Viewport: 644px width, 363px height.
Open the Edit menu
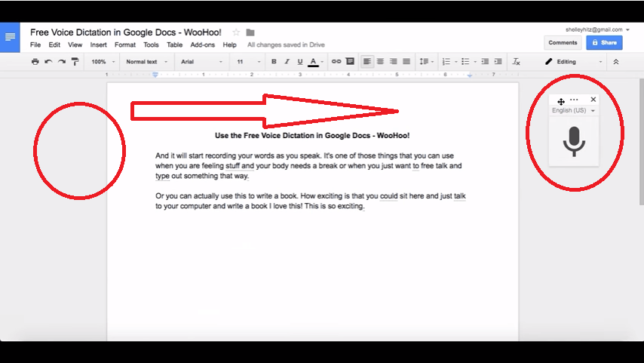(54, 45)
